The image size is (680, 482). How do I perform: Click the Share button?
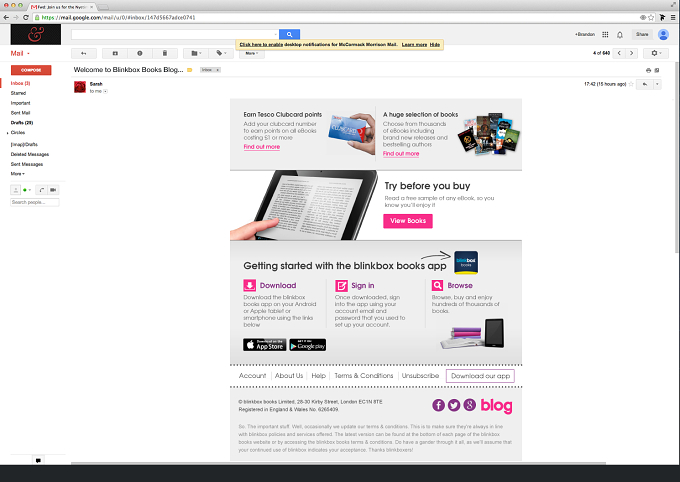coord(642,34)
